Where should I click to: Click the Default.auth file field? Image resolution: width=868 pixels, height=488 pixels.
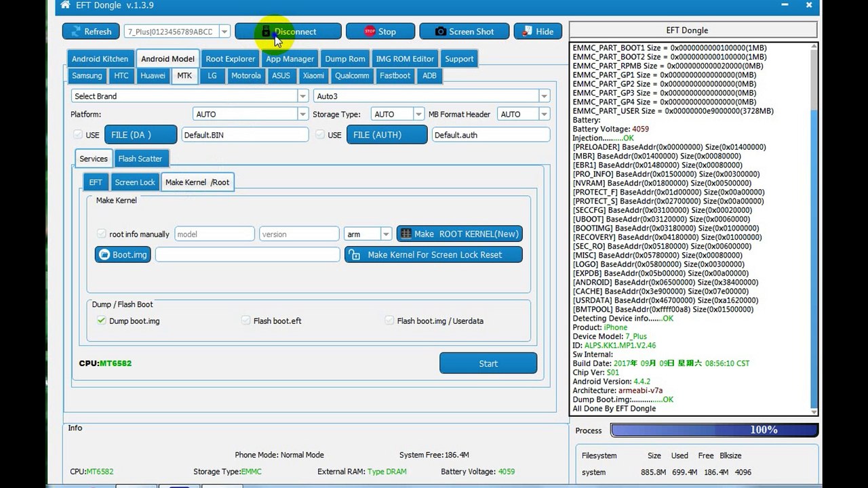tap(490, 135)
